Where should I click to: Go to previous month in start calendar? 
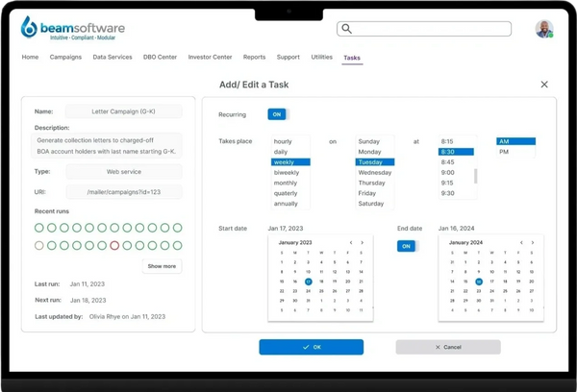pyautogui.click(x=351, y=243)
